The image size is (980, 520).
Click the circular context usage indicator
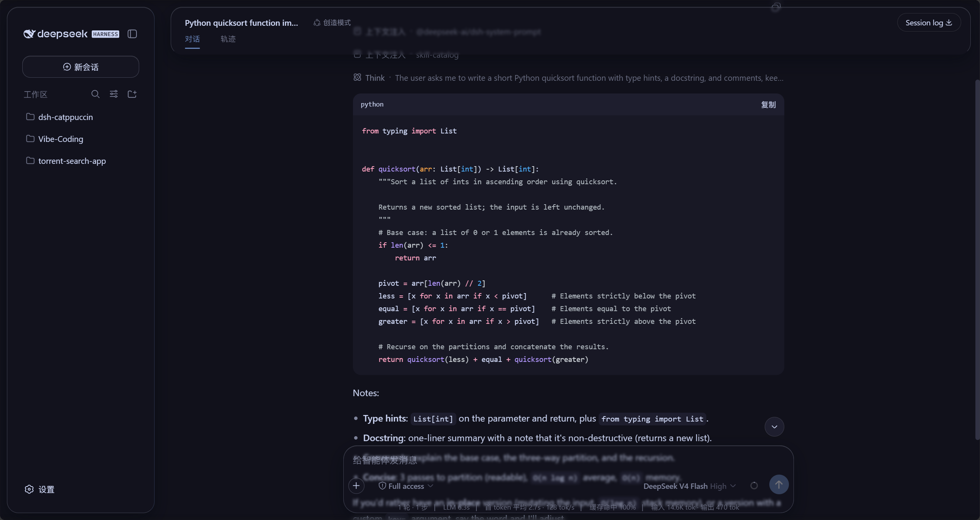pos(754,486)
